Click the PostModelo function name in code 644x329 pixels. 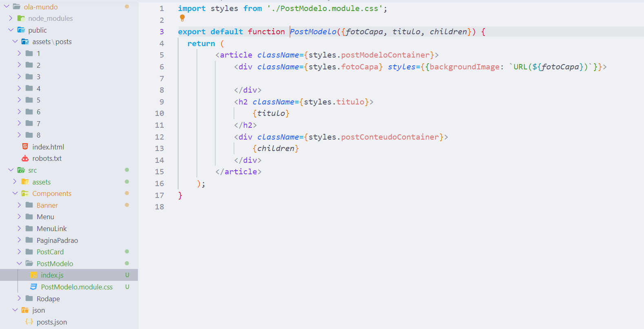(313, 32)
